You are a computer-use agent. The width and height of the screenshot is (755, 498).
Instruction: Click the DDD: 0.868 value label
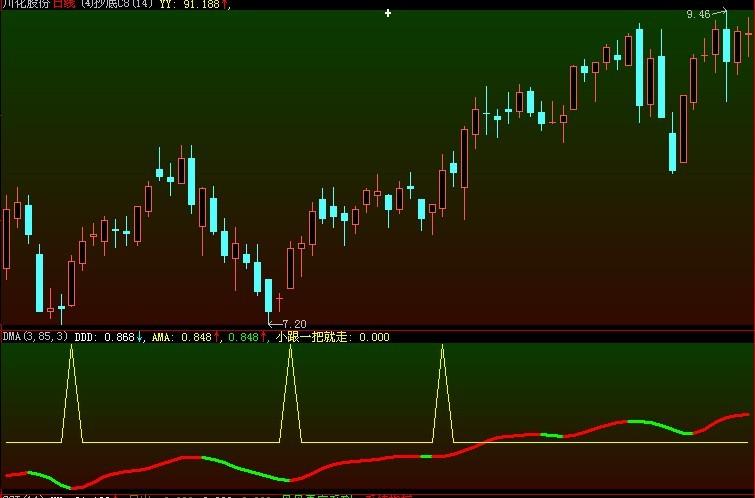[104, 337]
